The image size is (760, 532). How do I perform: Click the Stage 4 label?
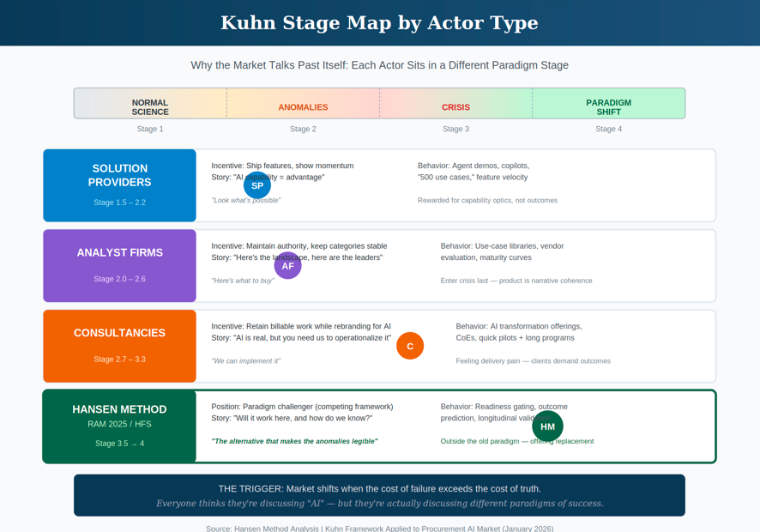(x=608, y=129)
